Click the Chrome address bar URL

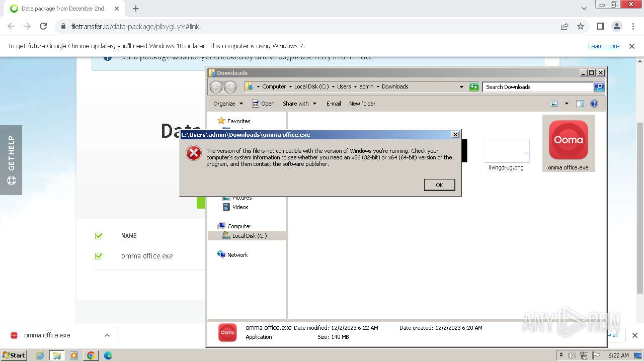coord(135,26)
